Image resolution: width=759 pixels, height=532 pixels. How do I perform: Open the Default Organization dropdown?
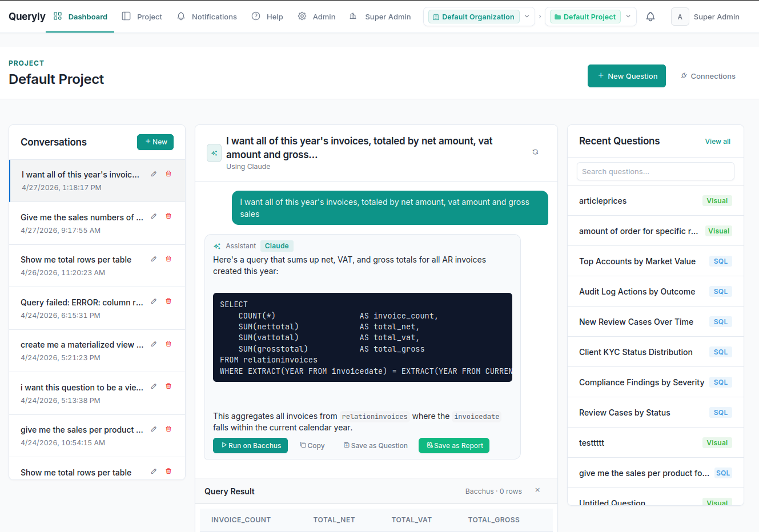click(x=479, y=17)
